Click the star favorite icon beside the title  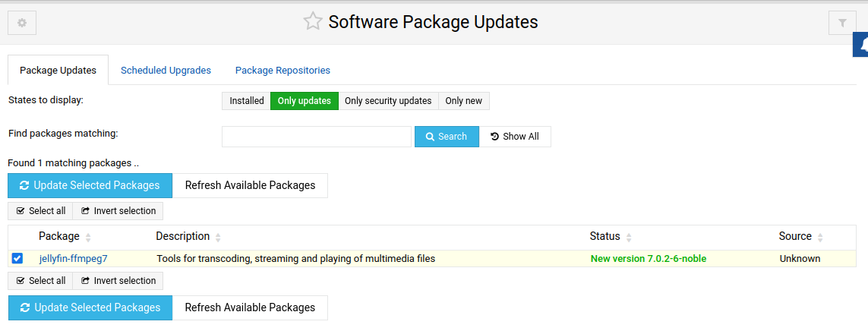coord(313,22)
